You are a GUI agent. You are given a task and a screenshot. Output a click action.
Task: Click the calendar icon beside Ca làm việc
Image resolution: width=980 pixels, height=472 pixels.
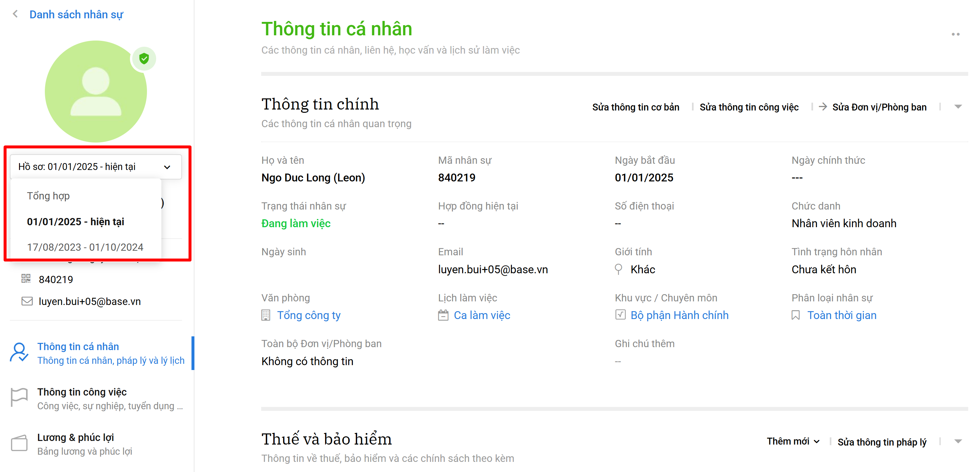pyautogui.click(x=443, y=315)
